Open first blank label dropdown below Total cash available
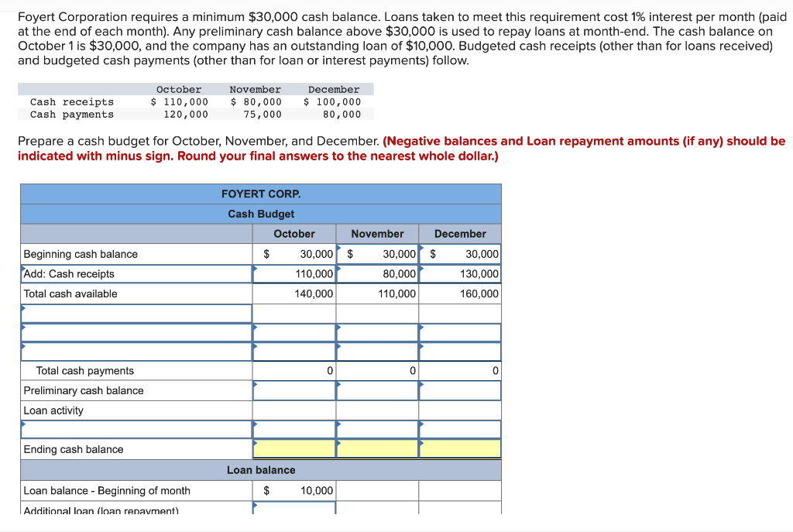 (136, 314)
